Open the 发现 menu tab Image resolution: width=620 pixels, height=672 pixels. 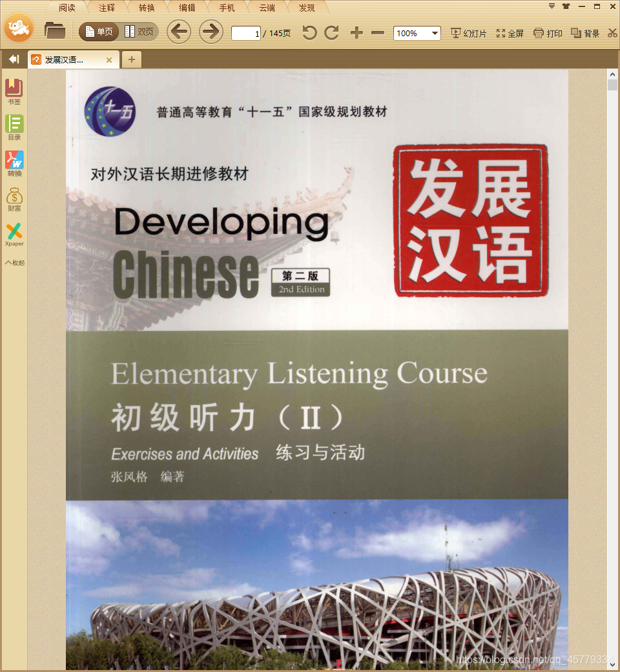tap(307, 8)
